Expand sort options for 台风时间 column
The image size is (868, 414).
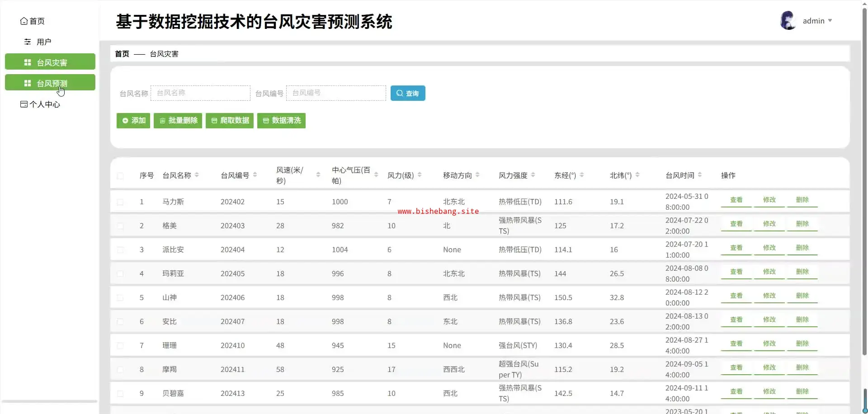pos(700,175)
